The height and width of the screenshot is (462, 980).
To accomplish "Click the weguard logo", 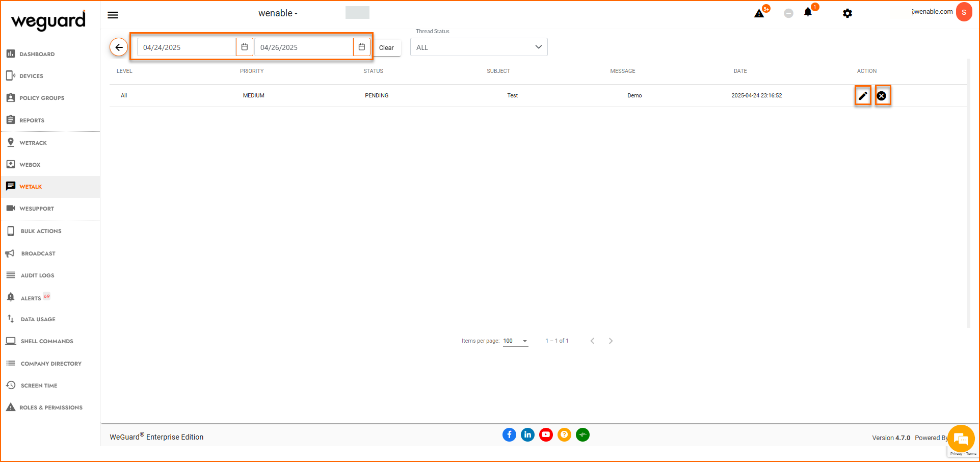I will [48, 21].
